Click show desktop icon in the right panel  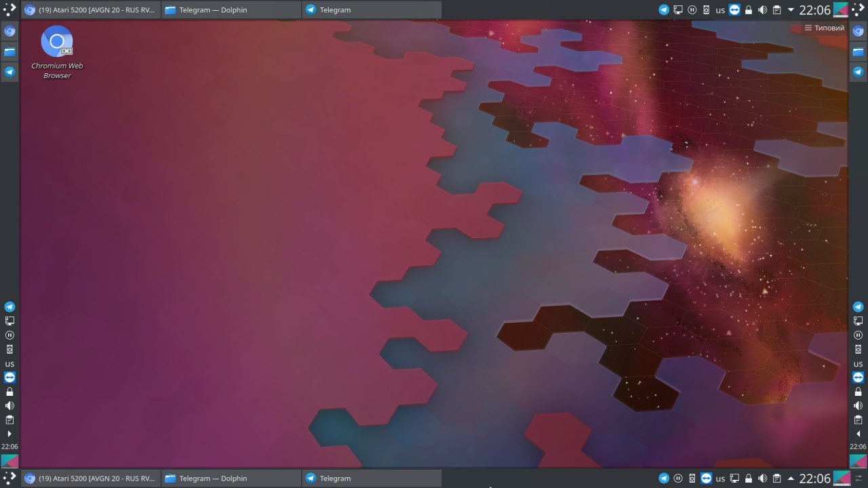858,461
